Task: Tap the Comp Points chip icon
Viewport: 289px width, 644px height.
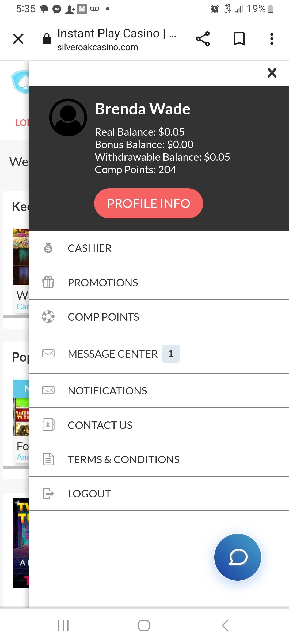Action: [x=48, y=317]
